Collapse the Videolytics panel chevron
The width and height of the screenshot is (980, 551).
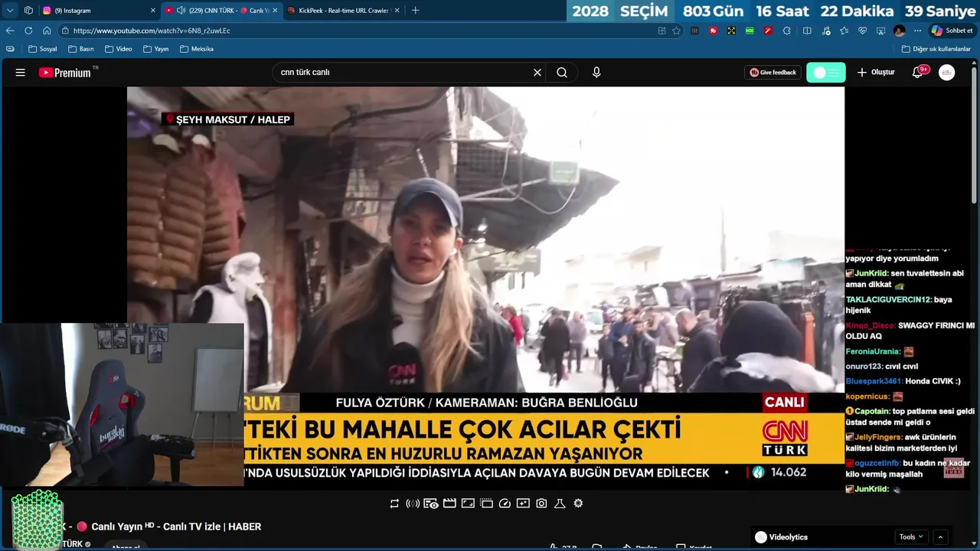(x=940, y=537)
